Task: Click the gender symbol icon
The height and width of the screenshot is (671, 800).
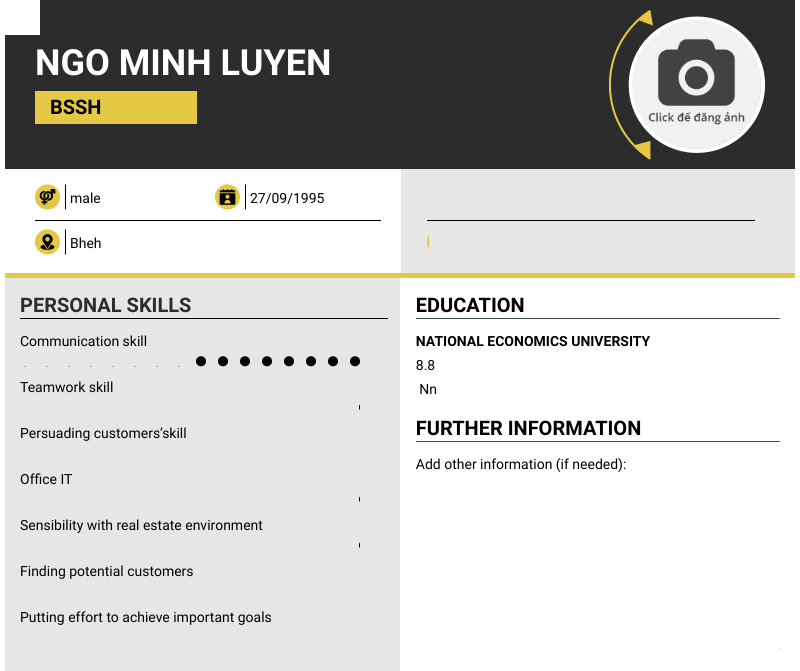Action: [x=47, y=197]
